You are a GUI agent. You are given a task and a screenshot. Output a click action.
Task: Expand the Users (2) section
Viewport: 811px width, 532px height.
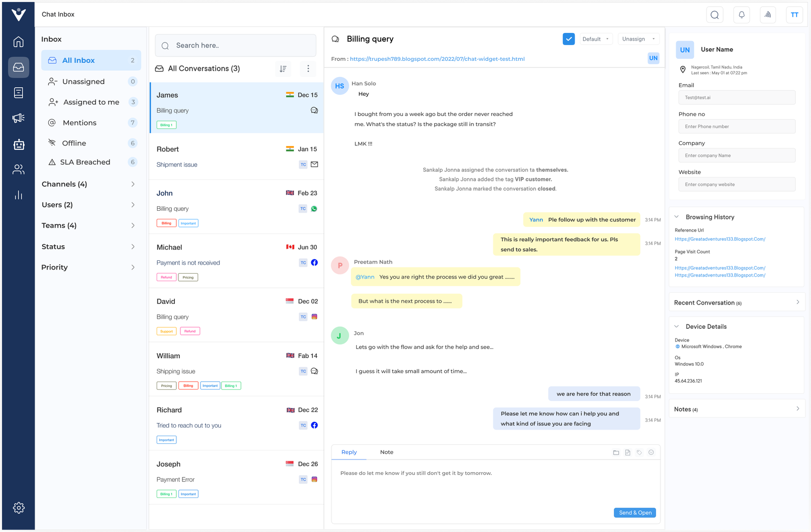click(x=89, y=205)
